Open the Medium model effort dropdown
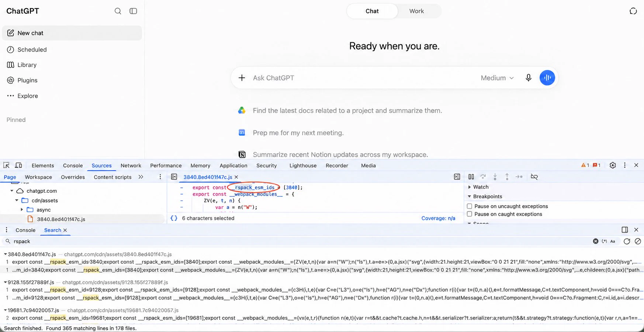Screen dimensions: 644x332 click(x=497, y=78)
